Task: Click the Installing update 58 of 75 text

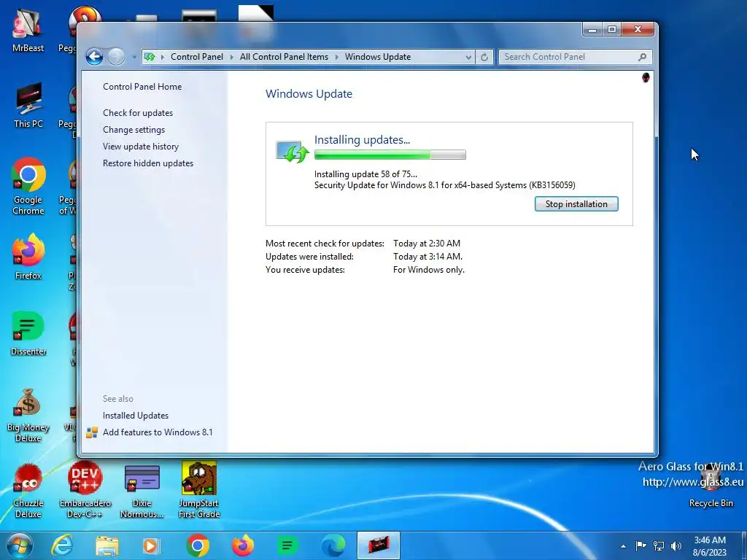Action: [365, 174]
